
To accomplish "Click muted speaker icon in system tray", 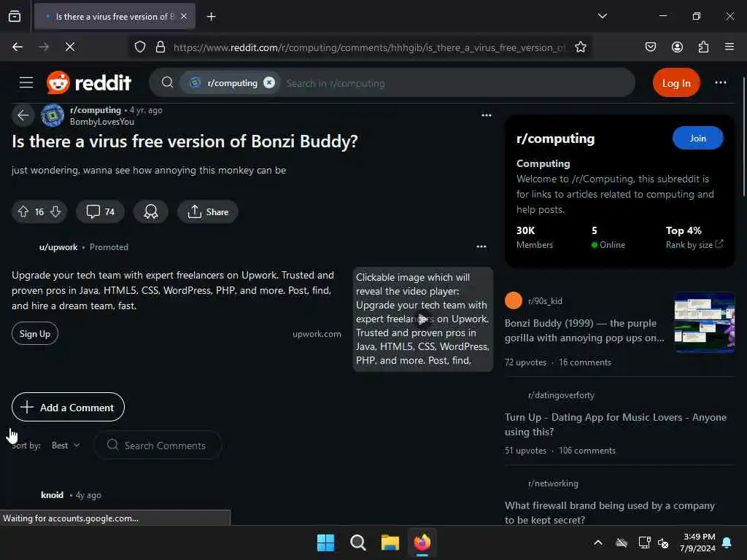I will [x=662, y=542].
